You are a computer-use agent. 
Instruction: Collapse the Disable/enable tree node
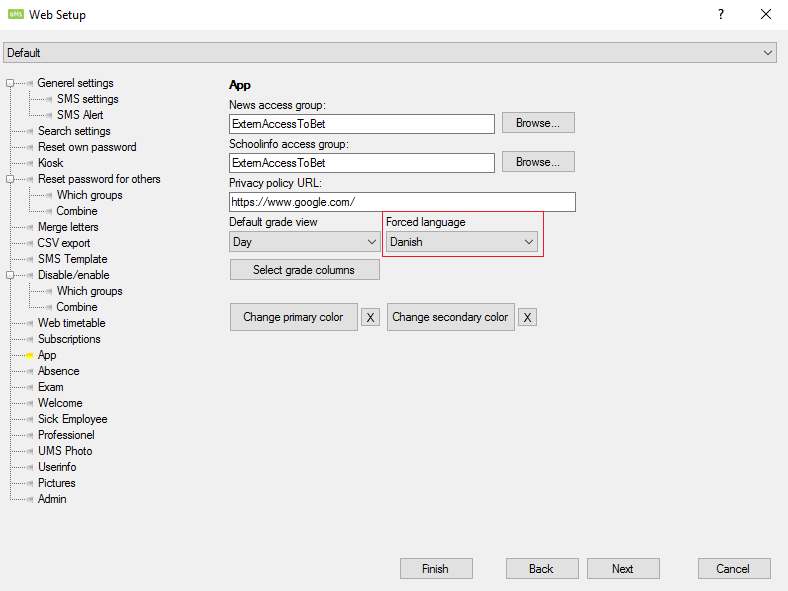tap(10, 275)
